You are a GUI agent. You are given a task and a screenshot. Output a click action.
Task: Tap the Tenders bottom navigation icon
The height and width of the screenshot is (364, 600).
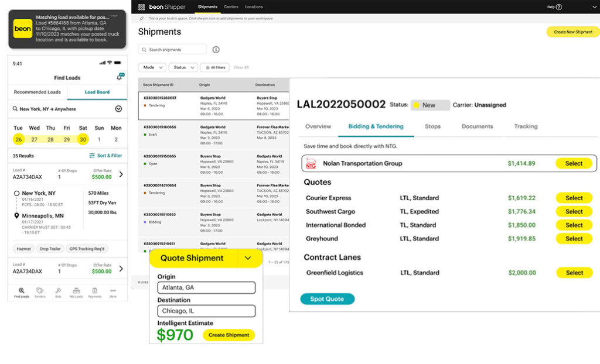click(x=40, y=293)
